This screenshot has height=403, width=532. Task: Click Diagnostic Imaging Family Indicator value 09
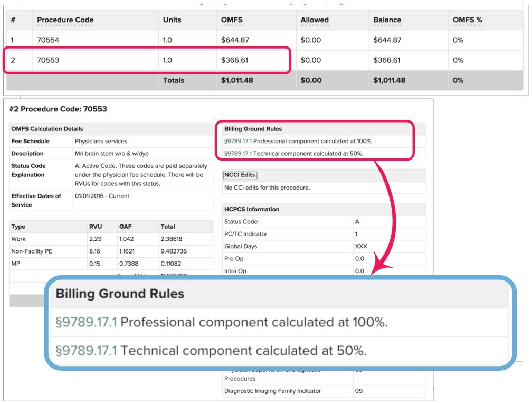359,391
